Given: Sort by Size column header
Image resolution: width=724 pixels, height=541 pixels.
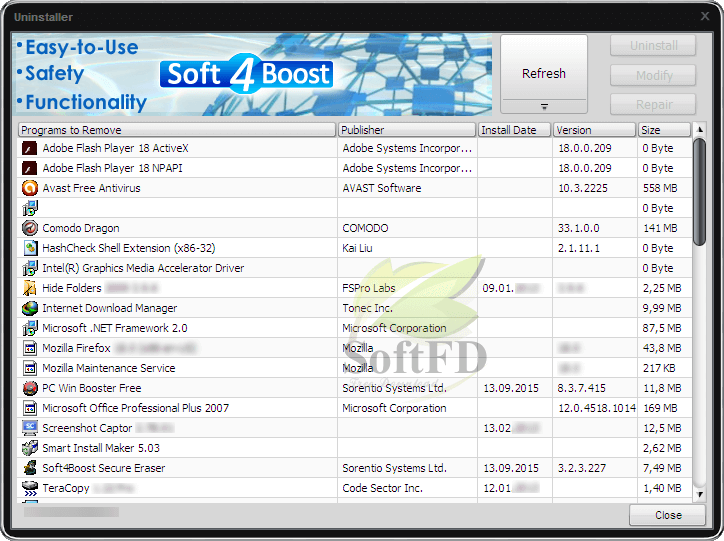Looking at the screenshot, I should pos(664,130).
